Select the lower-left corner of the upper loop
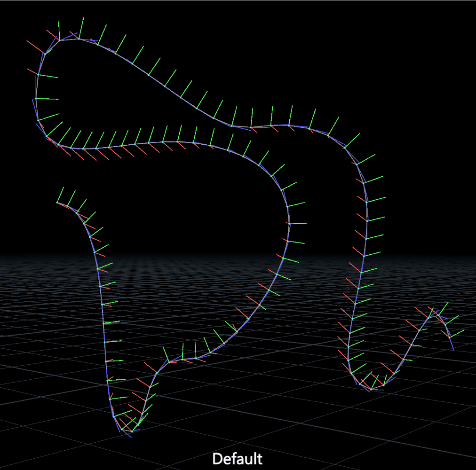The width and height of the screenshot is (476, 470). tap(47, 137)
